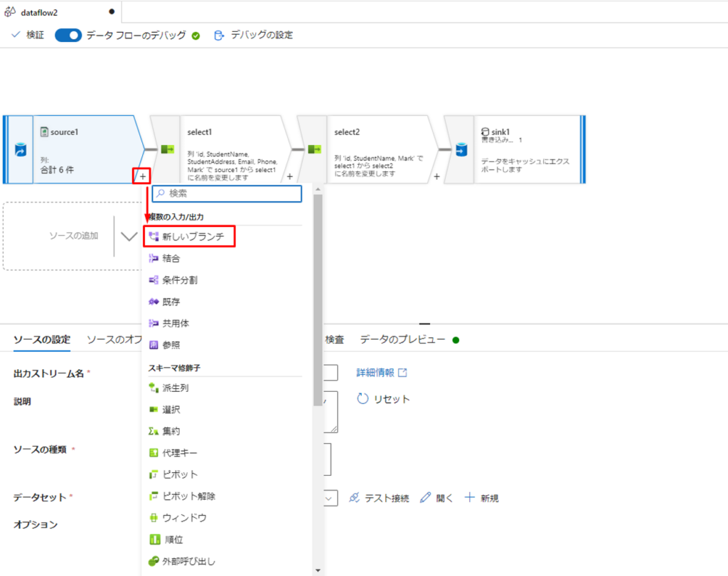Switch to 検査 tab
This screenshot has width=728, height=576.
(334, 340)
